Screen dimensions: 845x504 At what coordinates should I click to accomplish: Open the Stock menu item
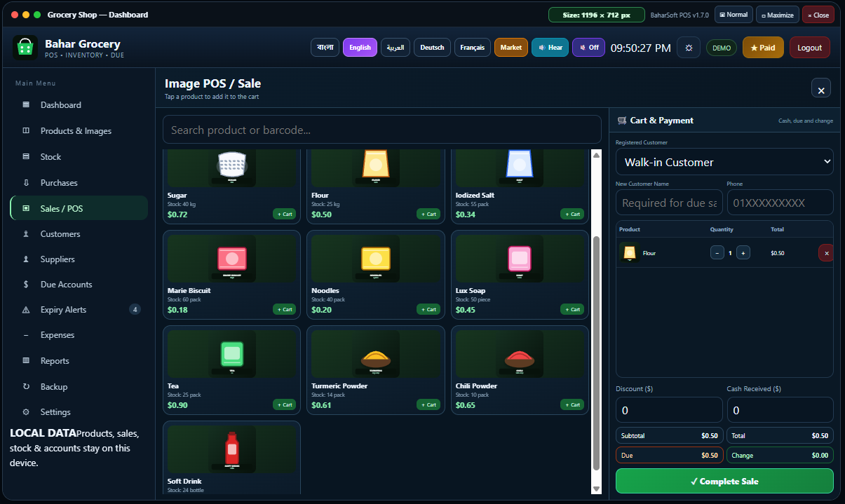point(79,157)
